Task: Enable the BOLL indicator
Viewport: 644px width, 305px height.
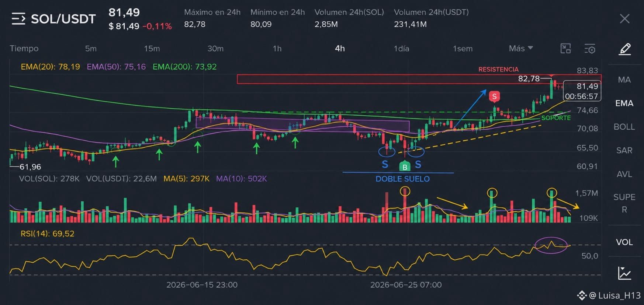Action: (x=624, y=127)
